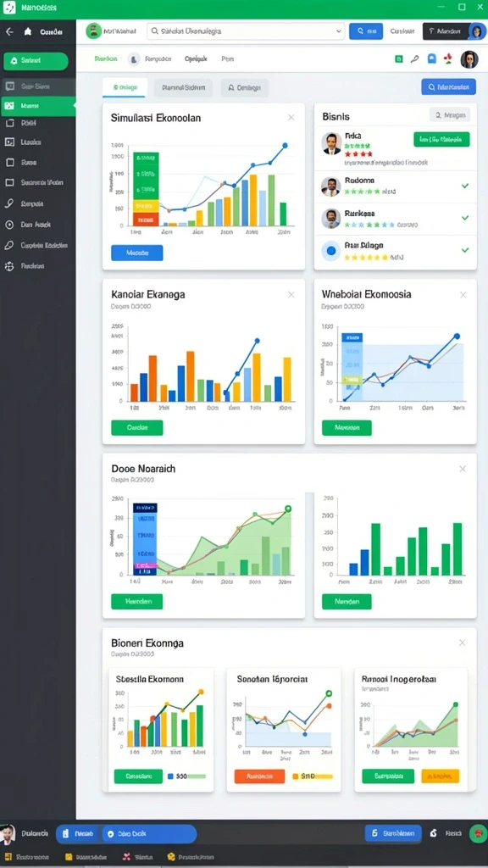Select the blue radio circle in the last Bisnis row
Image resolution: width=488 pixels, height=868 pixels.
331,251
